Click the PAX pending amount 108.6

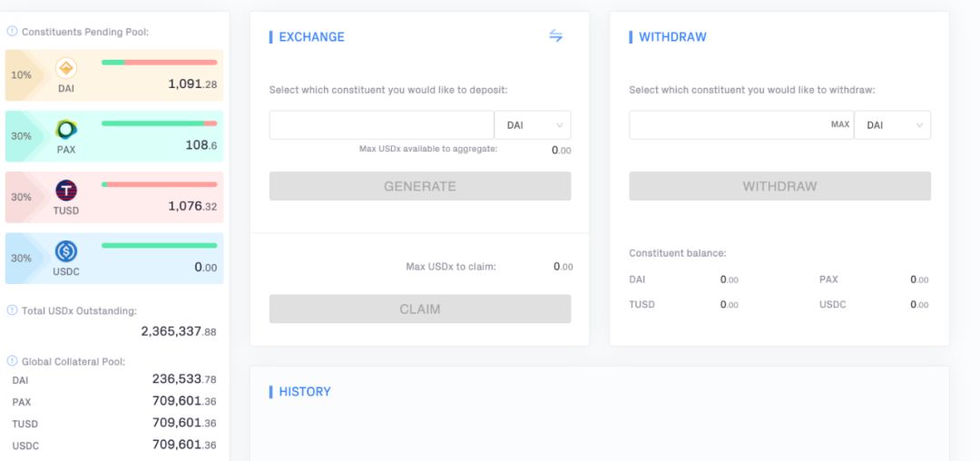pos(201,145)
